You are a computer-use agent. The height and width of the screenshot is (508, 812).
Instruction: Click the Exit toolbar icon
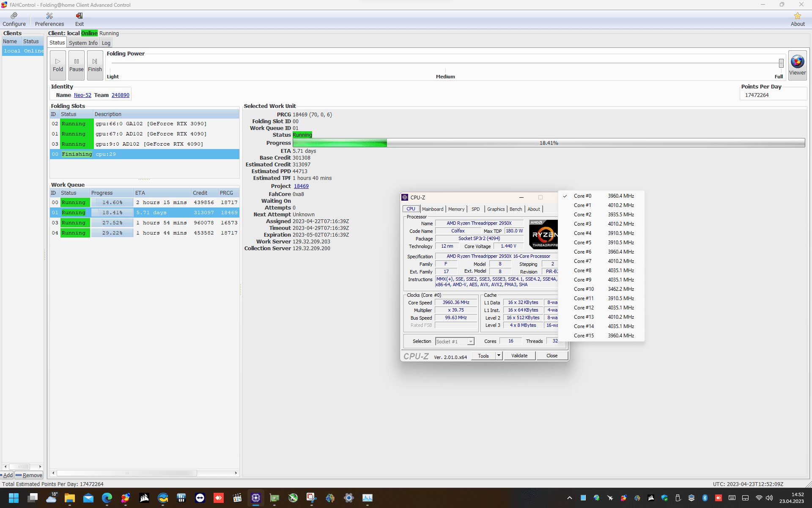click(79, 19)
